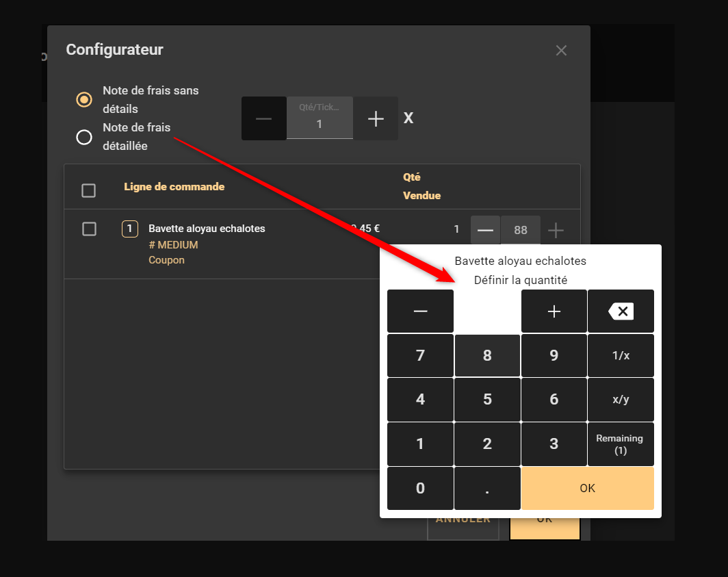Click the Remaining (1) key
The width and height of the screenshot is (728, 577).
coord(620,444)
